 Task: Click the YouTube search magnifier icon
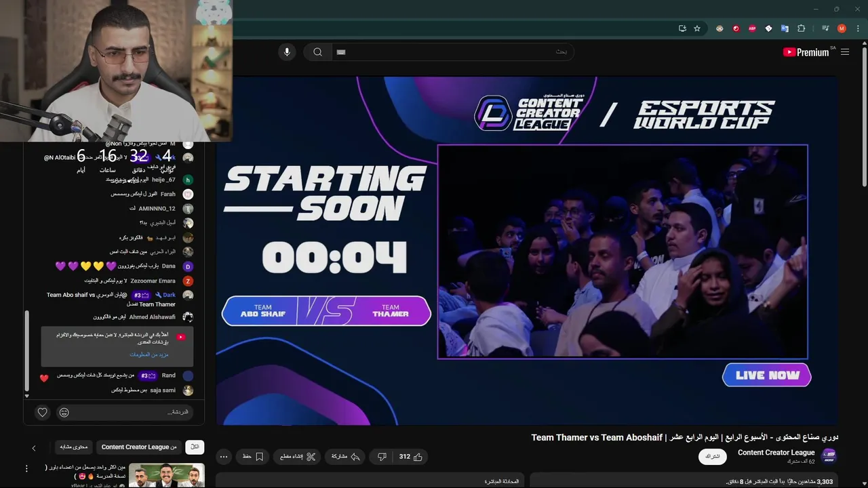coord(317,52)
